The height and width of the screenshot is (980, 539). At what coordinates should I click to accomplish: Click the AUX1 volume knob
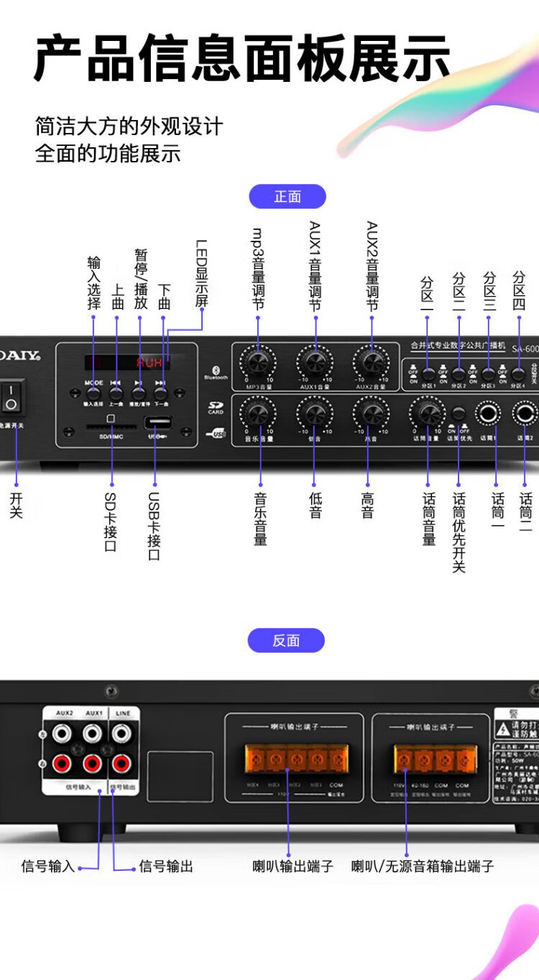(x=315, y=361)
